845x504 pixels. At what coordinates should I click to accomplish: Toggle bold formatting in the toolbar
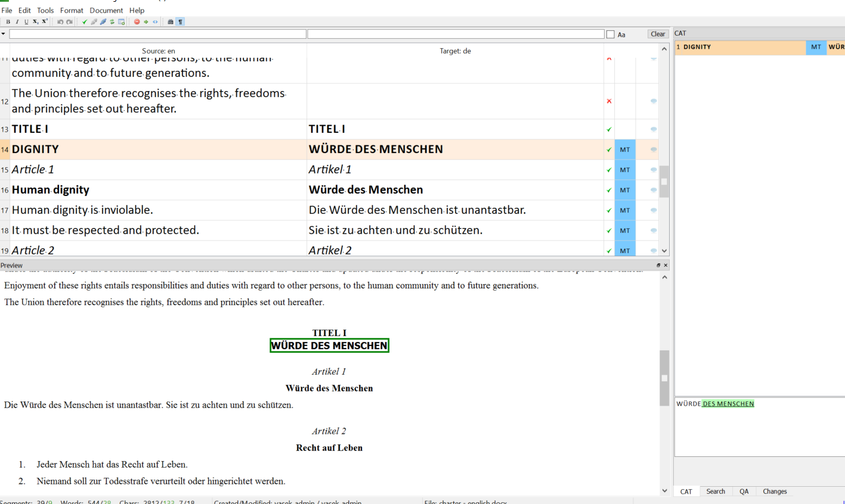click(8, 22)
